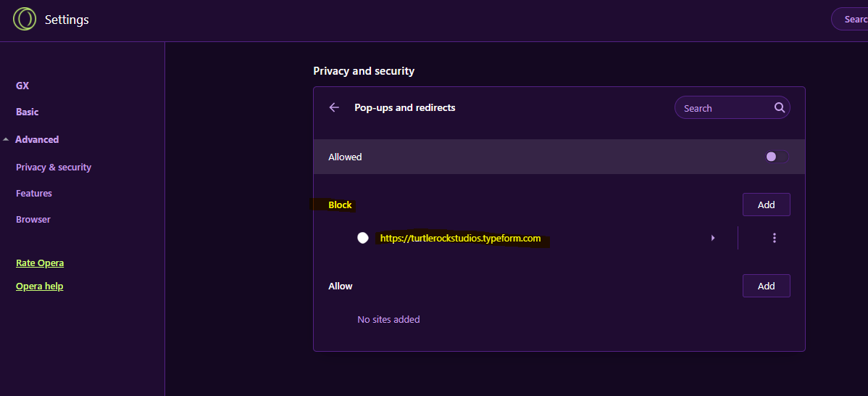Toggle the Allowed pop-ups switch
868x396 pixels.
[x=777, y=157]
